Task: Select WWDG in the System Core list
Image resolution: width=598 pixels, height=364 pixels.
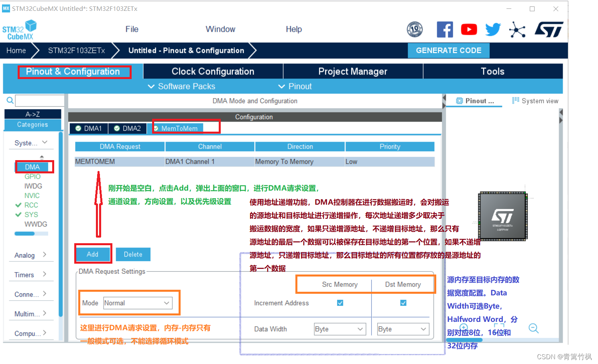Action: (36, 224)
